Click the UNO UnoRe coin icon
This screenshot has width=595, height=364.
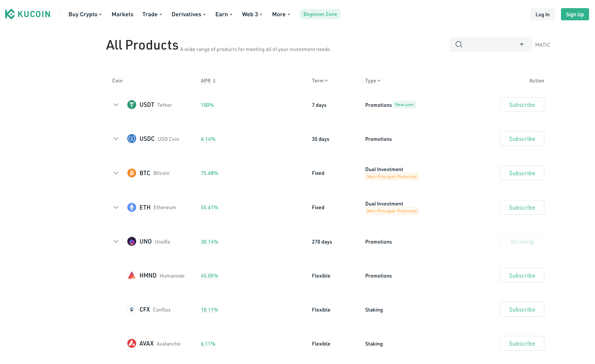pyautogui.click(x=132, y=241)
